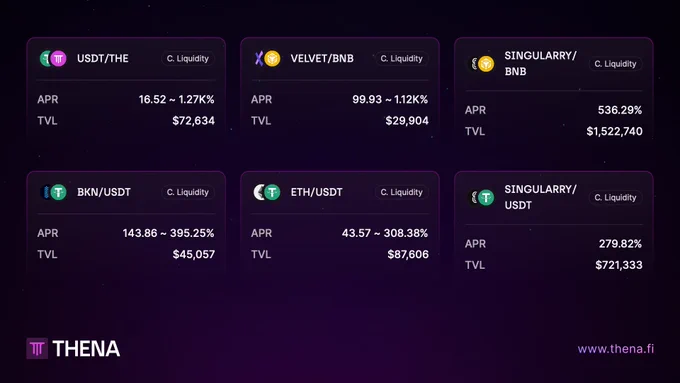The image size is (680, 383).
Task: Open the VELVET/BNB pool name
Action: 322,59
